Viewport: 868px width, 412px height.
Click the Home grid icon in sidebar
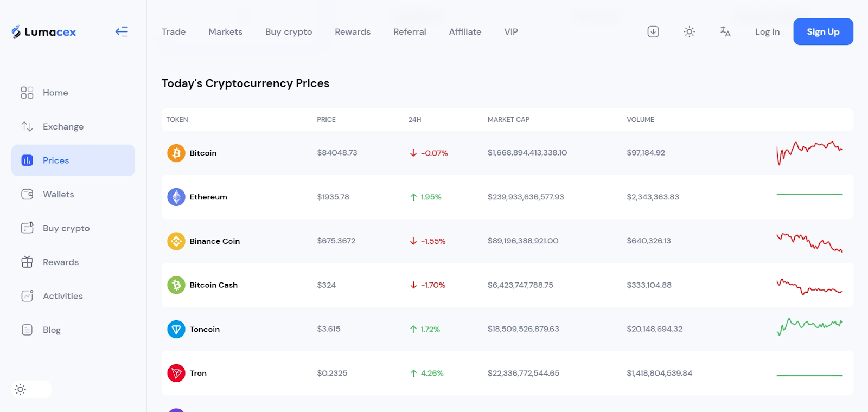27,93
